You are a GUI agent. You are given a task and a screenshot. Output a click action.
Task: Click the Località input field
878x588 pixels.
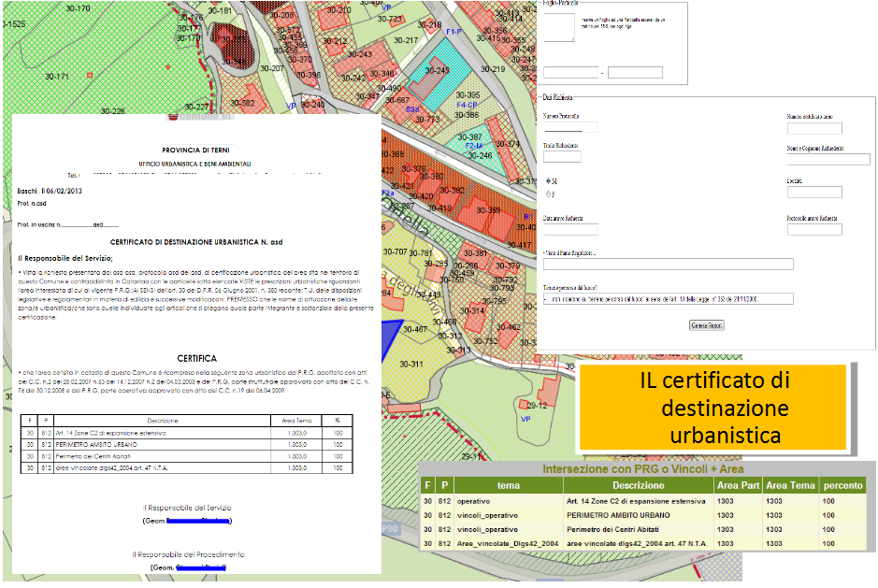tap(814, 192)
